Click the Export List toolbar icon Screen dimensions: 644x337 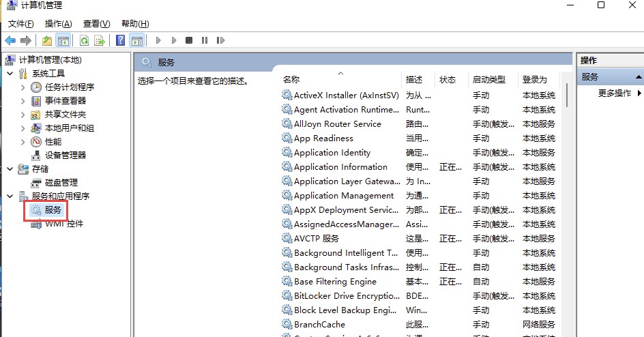tap(100, 40)
